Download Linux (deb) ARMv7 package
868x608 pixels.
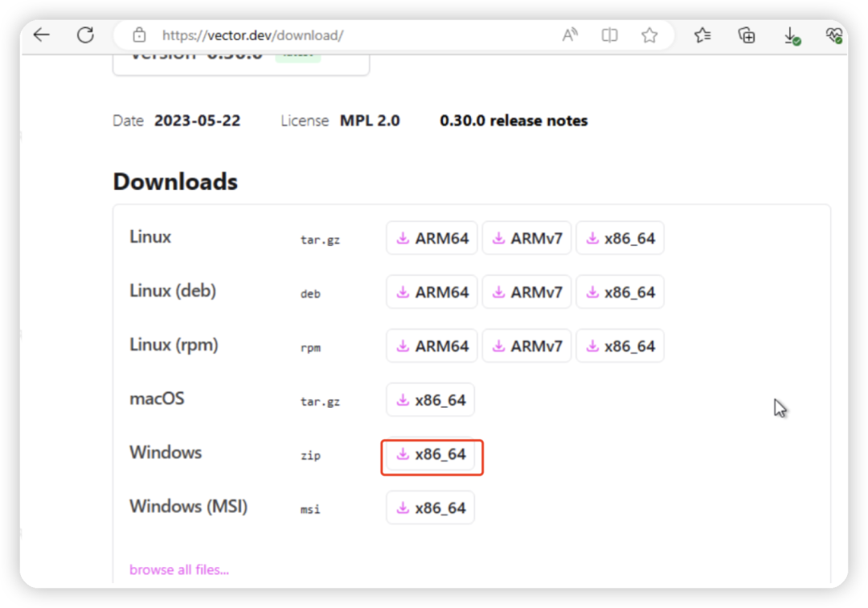point(526,292)
